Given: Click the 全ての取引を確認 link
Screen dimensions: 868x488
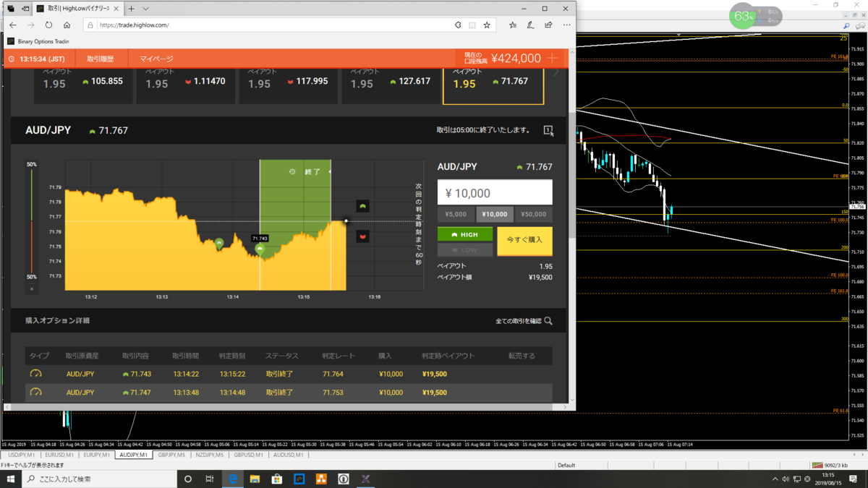Looking at the screenshot, I should (518, 321).
